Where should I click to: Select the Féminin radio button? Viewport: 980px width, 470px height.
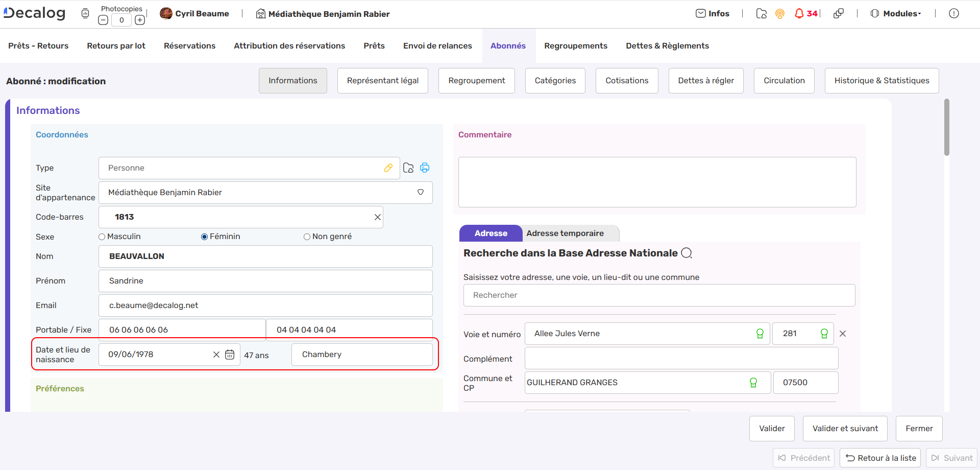tap(205, 237)
